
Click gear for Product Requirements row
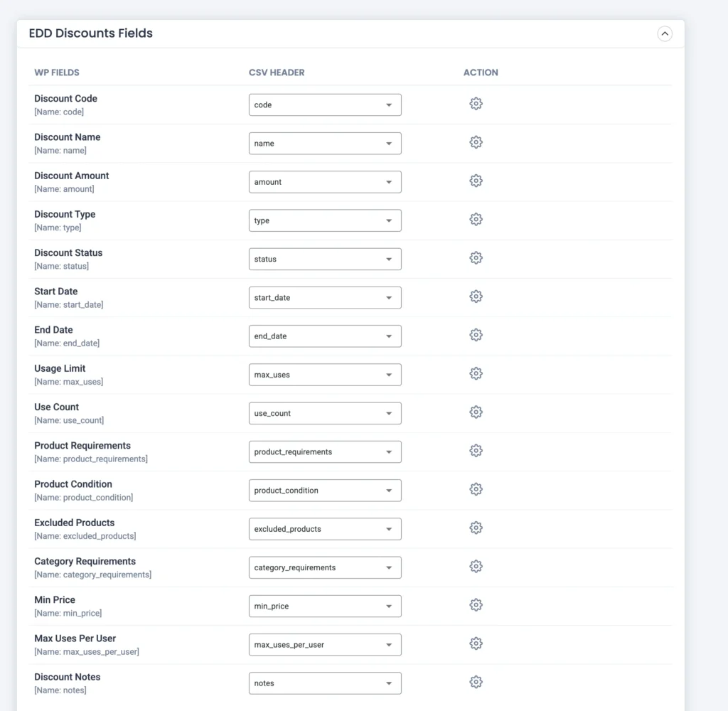[476, 451]
